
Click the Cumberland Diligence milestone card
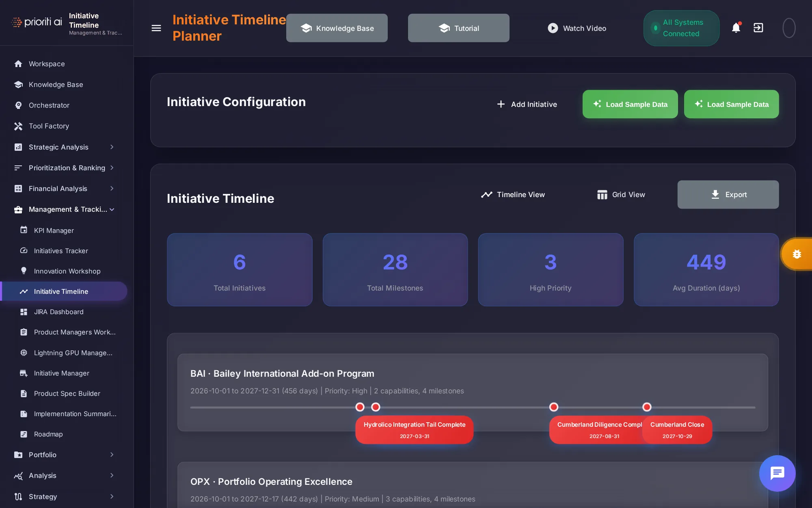[596, 430]
